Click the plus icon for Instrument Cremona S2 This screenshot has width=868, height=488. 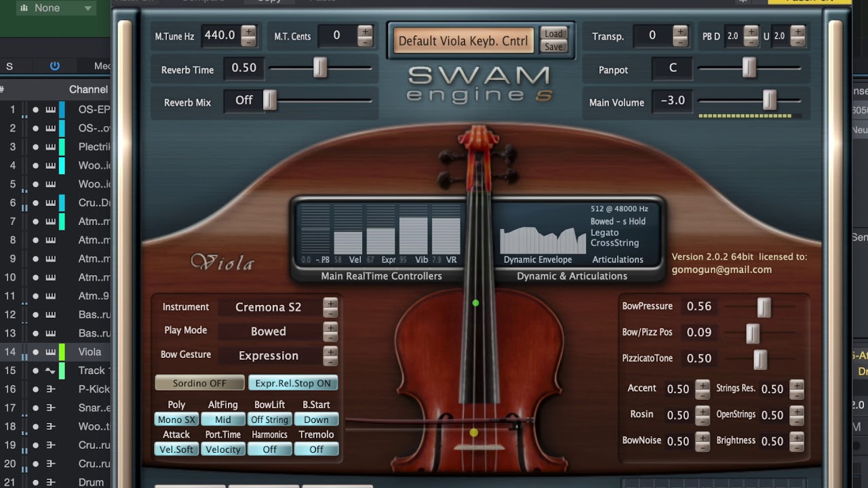[x=330, y=303]
